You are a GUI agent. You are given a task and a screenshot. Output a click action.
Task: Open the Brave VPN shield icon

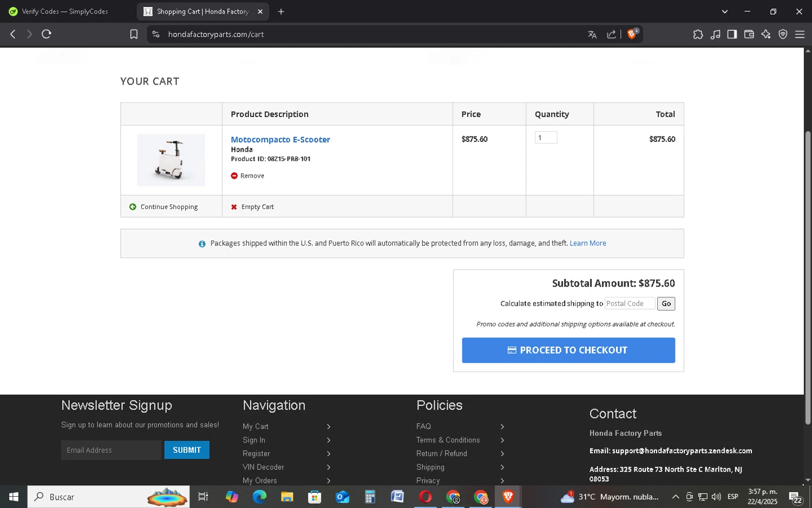click(783, 34)
